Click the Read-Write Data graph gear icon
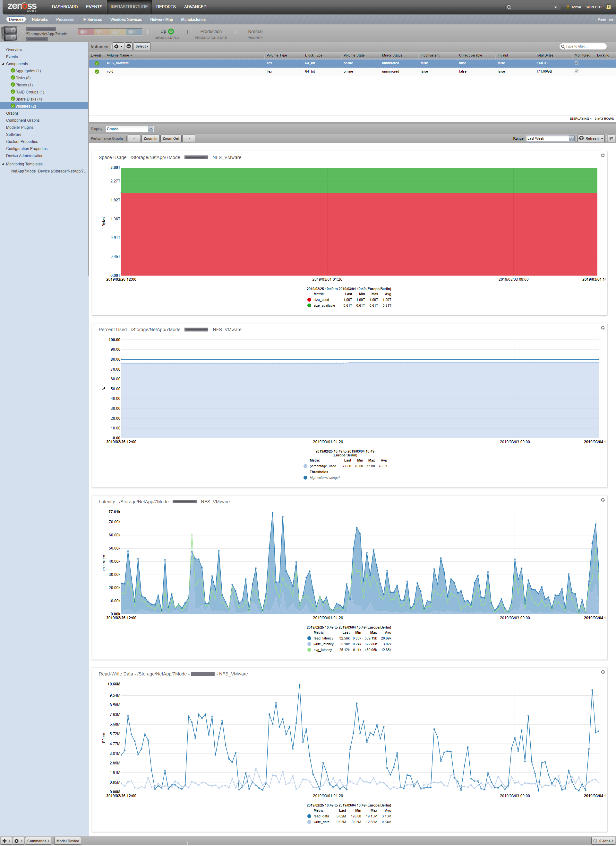Image resolution: width=616 pixels, height=846 pixels. [x=603, y=672]
